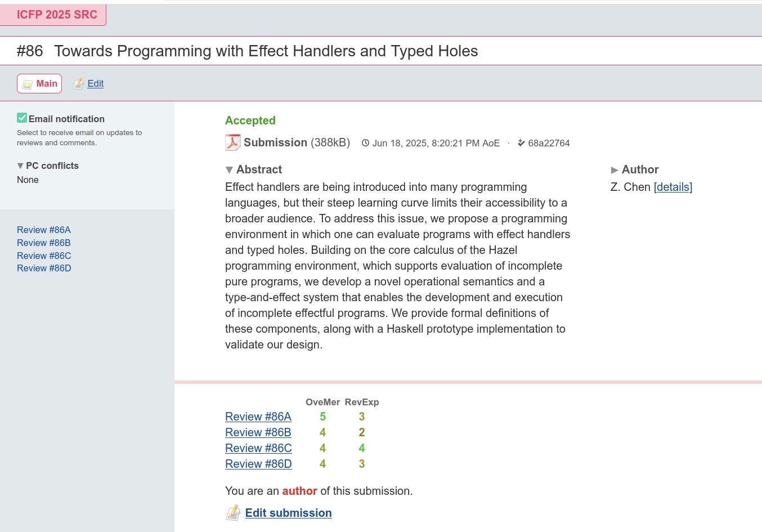
Task: Collapse the PC conflicts section
Action: pos(20,166)
